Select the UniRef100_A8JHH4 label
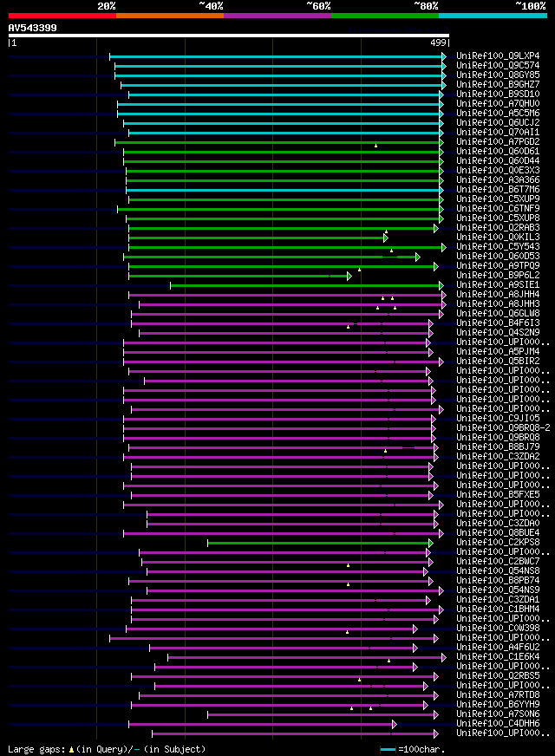This screenshot has width=555, height=756. (498, 294)
